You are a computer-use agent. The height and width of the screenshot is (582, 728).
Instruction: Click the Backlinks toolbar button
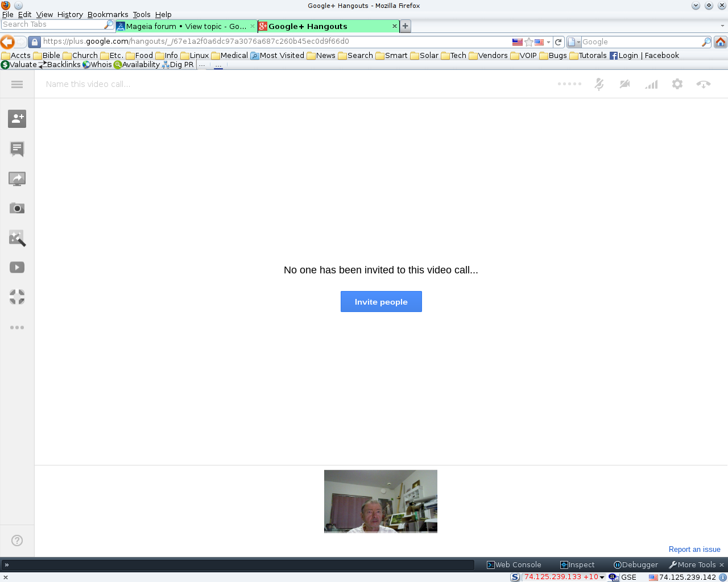[60, 65]
